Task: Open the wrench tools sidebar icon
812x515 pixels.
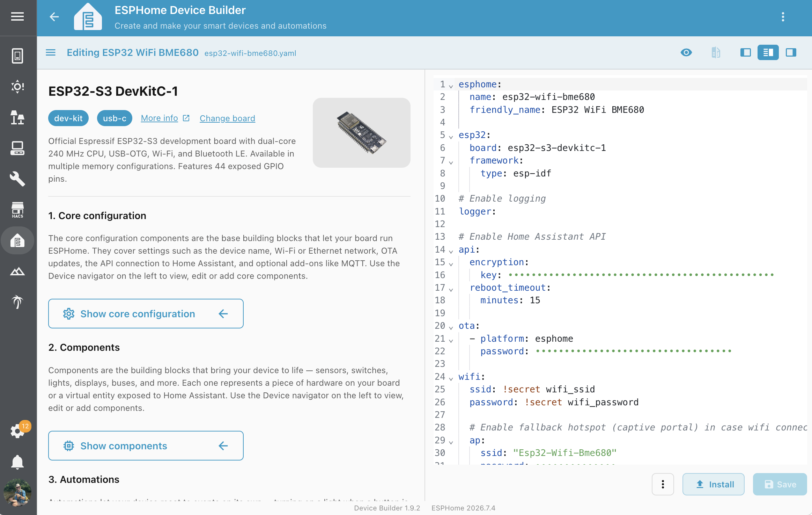Action: pos(17,179)
